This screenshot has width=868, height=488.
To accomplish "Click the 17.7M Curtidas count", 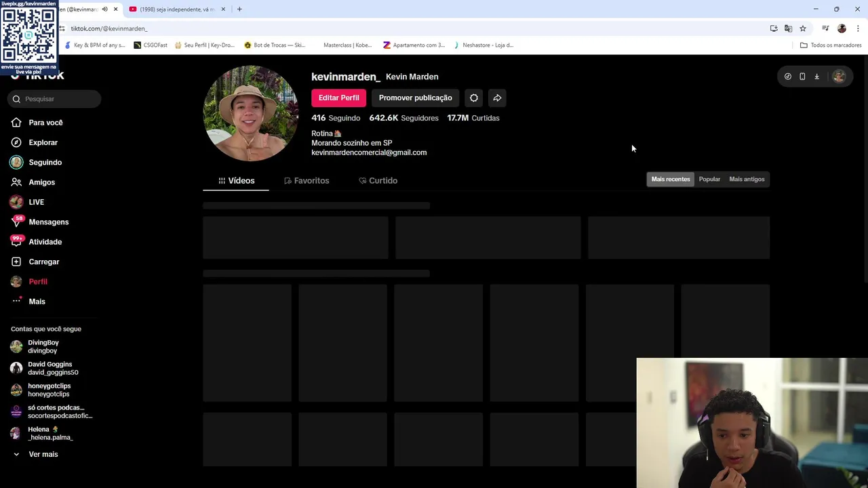I will (x=473, y=118).
